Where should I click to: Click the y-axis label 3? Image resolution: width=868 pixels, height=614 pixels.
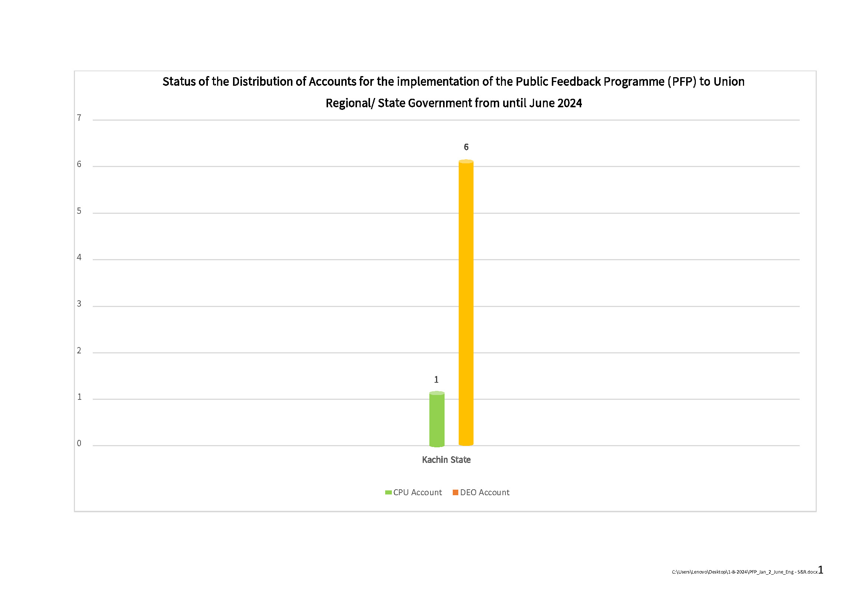pyautogui.click(x=79, y=304)
